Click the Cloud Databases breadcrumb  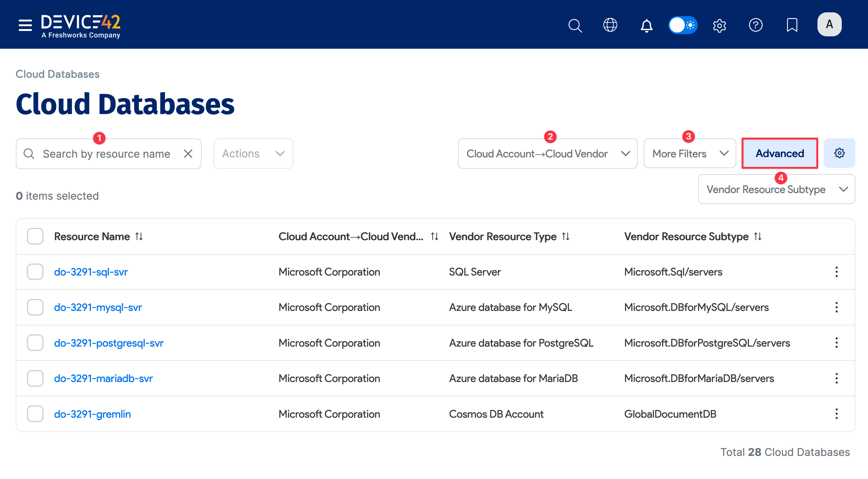click(57, 74)
